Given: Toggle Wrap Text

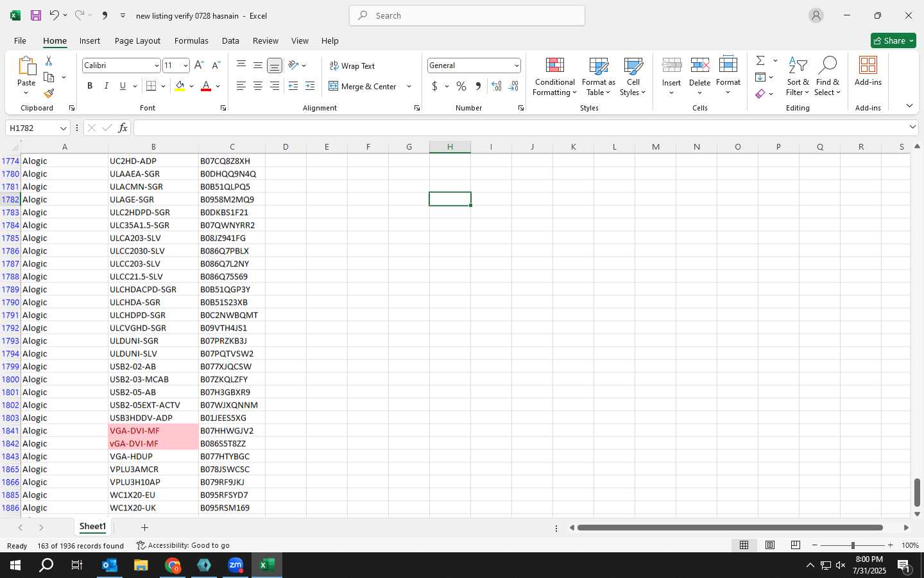Looking at the screenshot, I should tap(352, 66).
